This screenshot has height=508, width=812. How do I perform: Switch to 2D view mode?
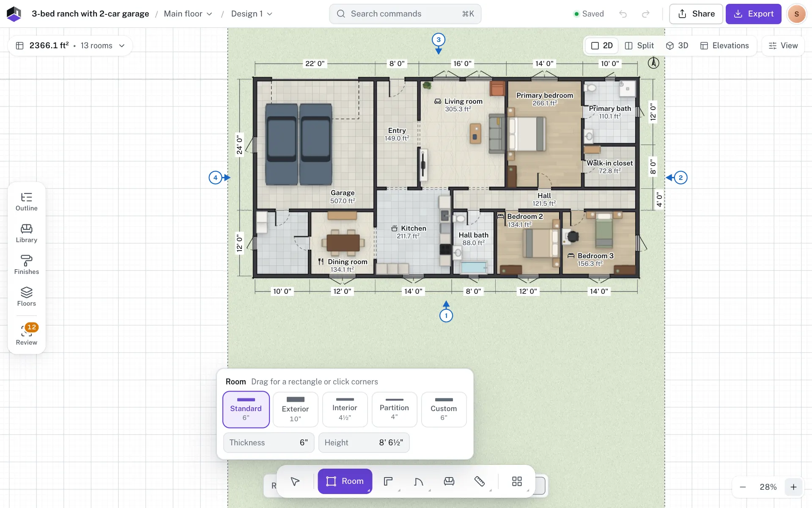click(602, 46)
